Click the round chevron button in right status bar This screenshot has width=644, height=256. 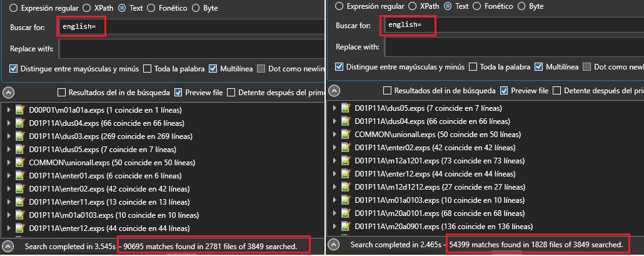point(334,244)
